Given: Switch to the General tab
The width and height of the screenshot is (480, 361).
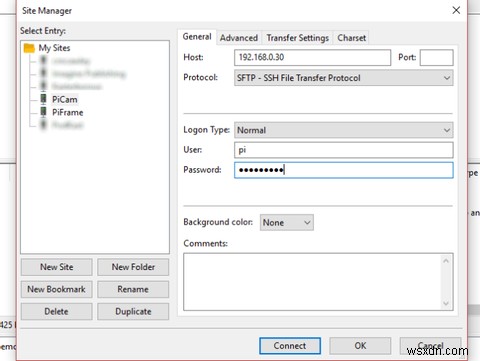Looking at the screenshot, I should pos(197,37).
